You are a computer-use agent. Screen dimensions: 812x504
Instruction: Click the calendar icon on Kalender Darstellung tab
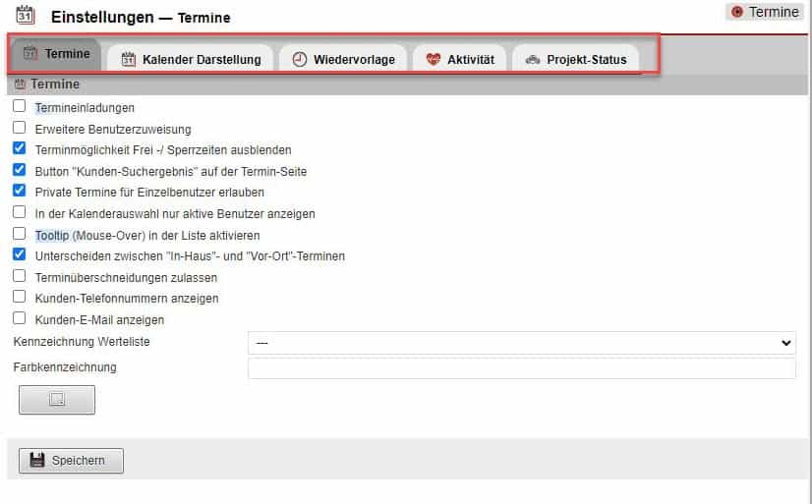pos(128,60)
